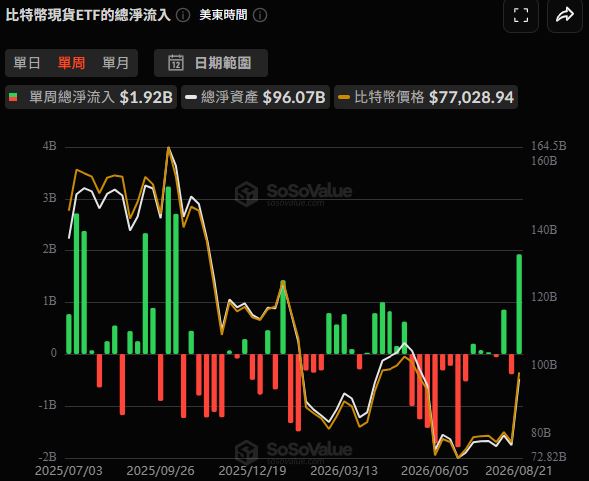Click the calendar icon in 日期範圍

click(x=176, y=63)
